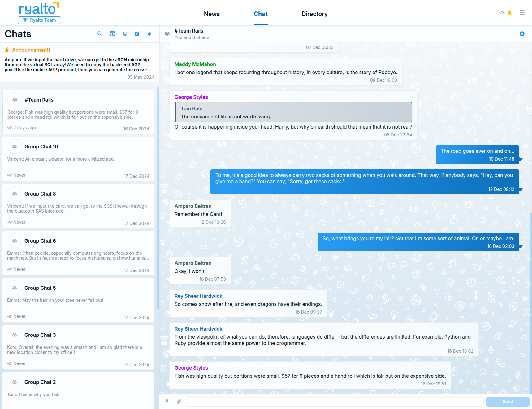Open notifications with the bell icon
Image resolution: width=532 pixels, height=409 pixels.
509,13
